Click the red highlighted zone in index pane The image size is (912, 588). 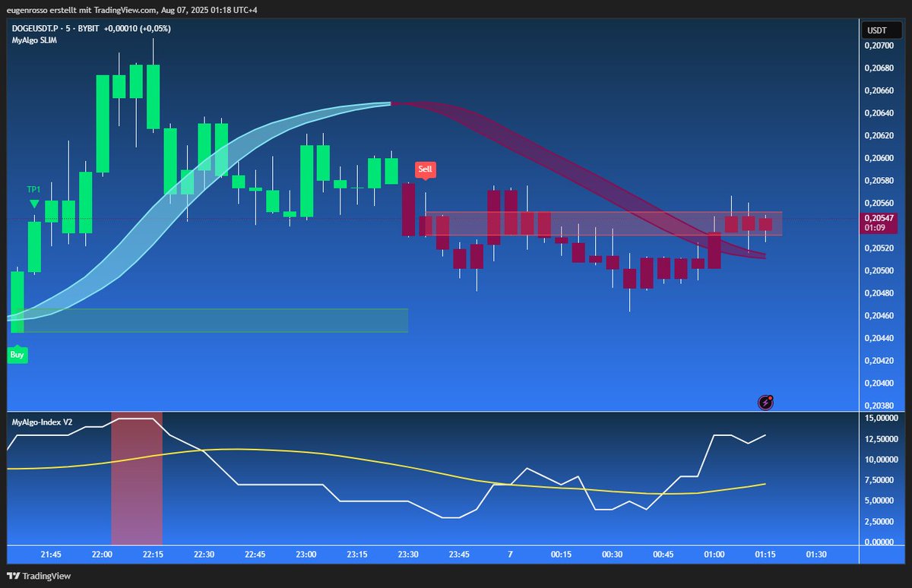point(137,479)
